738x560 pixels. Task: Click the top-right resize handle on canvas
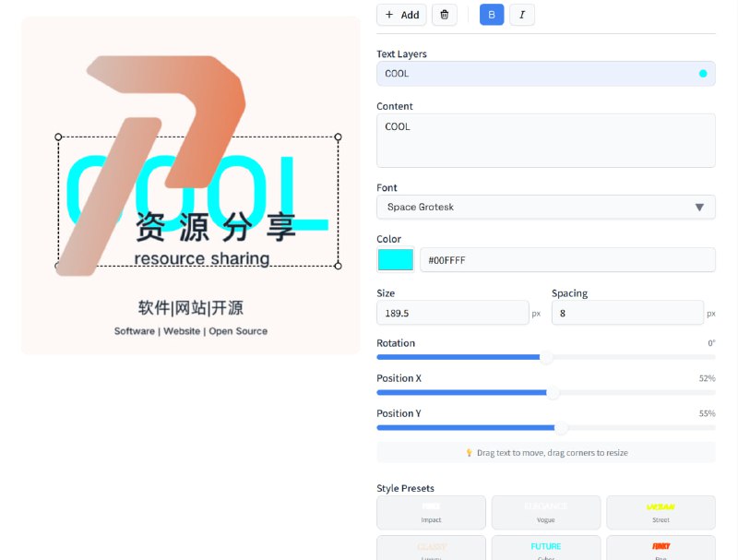pyautogui.click(x=338, y=137)
